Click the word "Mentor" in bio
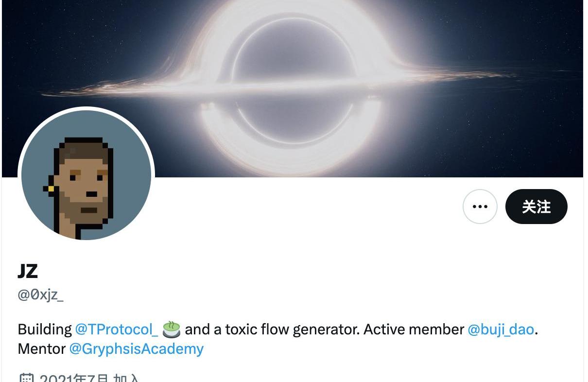This screenshot has width=588, height=382. (42, 349)
